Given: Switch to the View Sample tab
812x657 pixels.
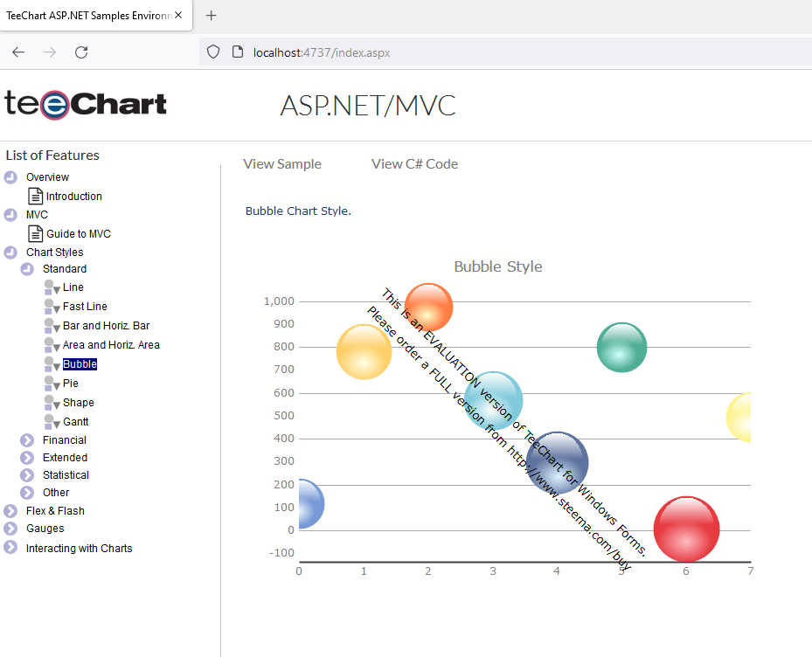Looking at the screenshot, I should (x=282, y=164).
